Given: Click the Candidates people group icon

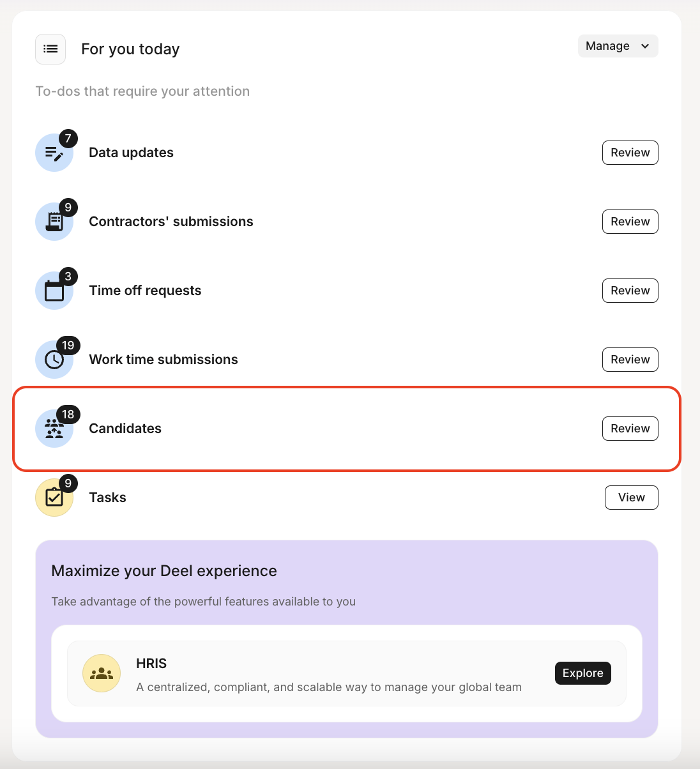Looking at the screenshot, I should 54,429.
